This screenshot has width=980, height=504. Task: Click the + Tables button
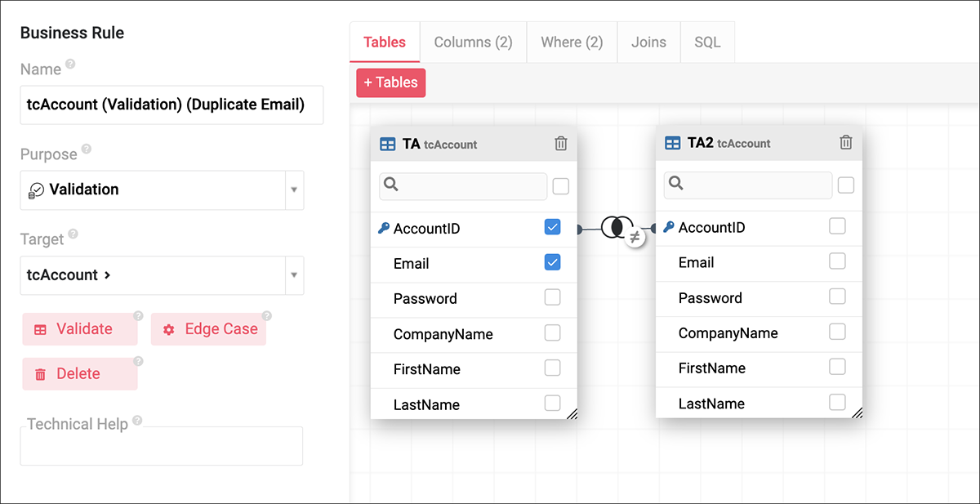point(390,83)
